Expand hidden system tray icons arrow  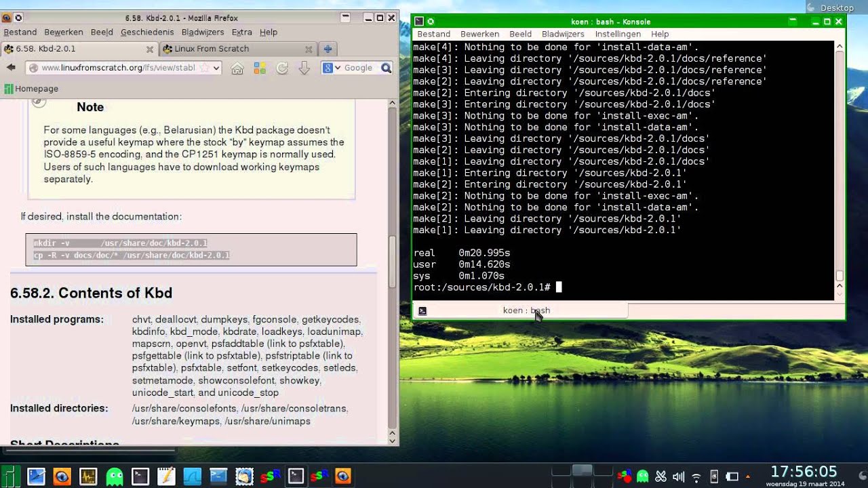coord(748,476)
